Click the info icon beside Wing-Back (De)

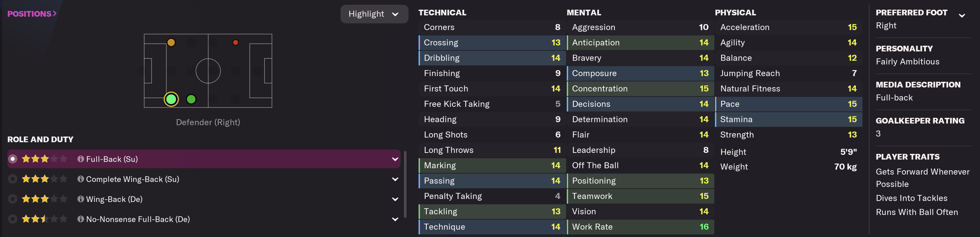click(x=81, y=199)
